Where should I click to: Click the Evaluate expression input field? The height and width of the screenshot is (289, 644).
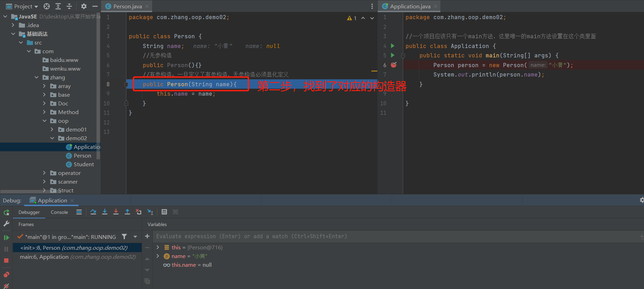coord(395,236)
